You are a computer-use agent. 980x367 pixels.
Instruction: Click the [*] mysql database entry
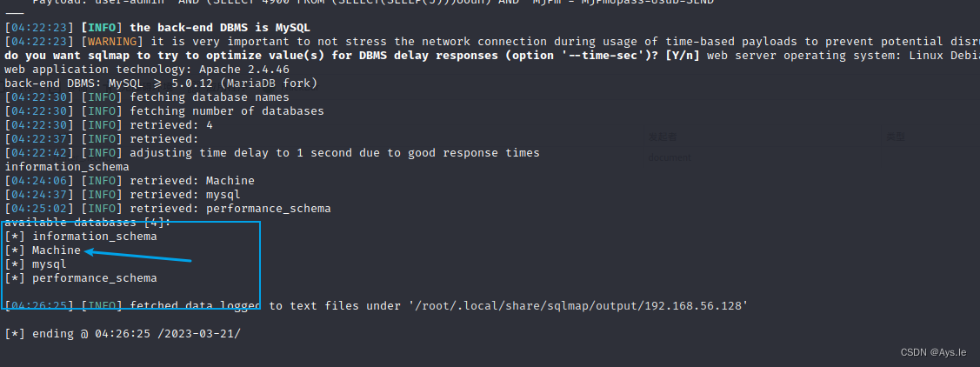(36, 264)
